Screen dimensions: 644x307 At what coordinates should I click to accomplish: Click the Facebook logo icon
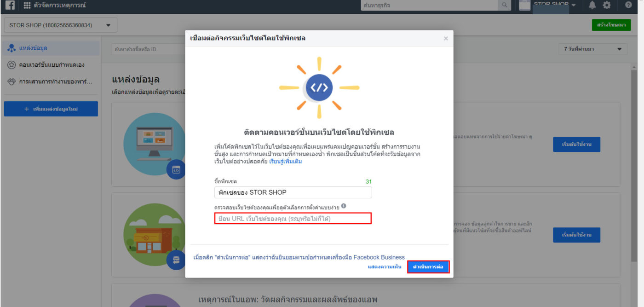click(x=10, y=6)
